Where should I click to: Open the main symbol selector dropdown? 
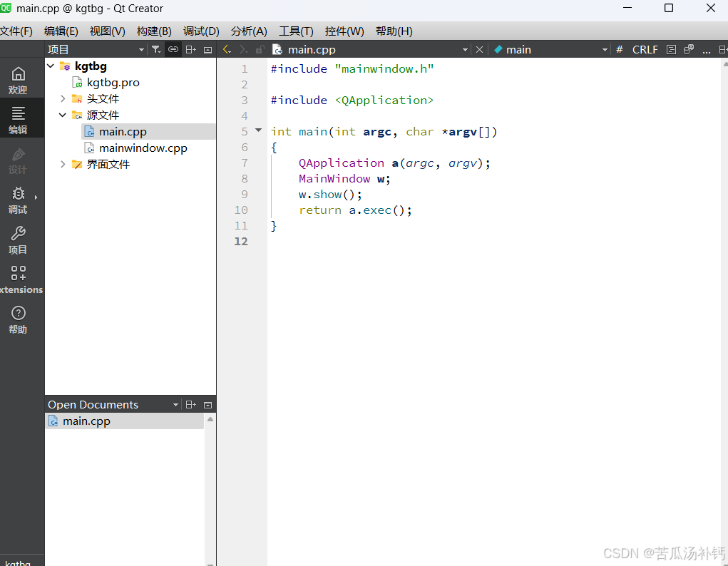click(605, 50)
